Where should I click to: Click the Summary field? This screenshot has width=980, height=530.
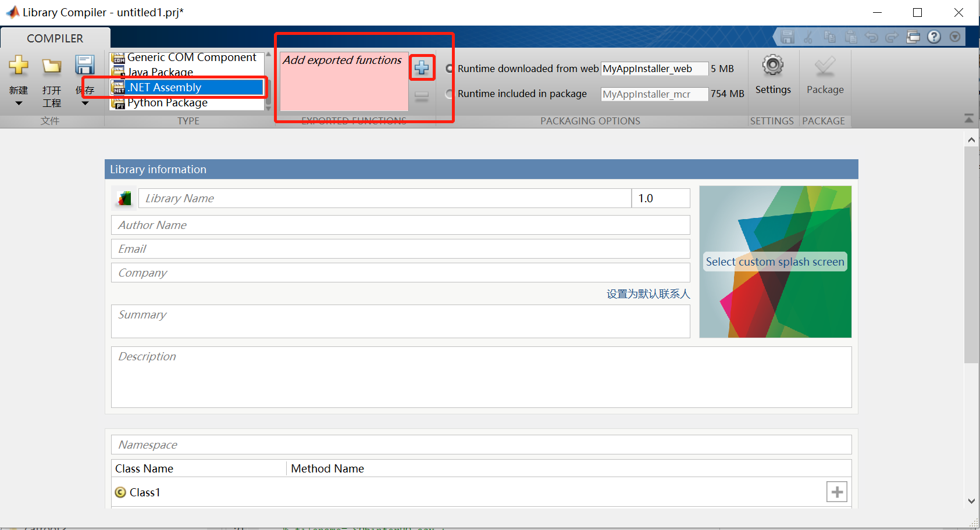[401, 321]
